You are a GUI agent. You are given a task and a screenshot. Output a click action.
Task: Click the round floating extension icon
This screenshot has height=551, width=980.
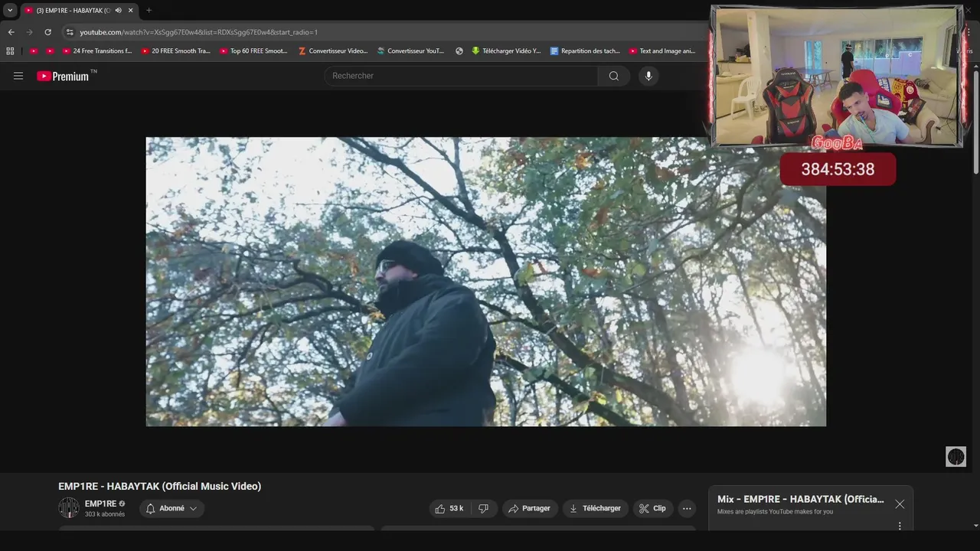point(956,457)
